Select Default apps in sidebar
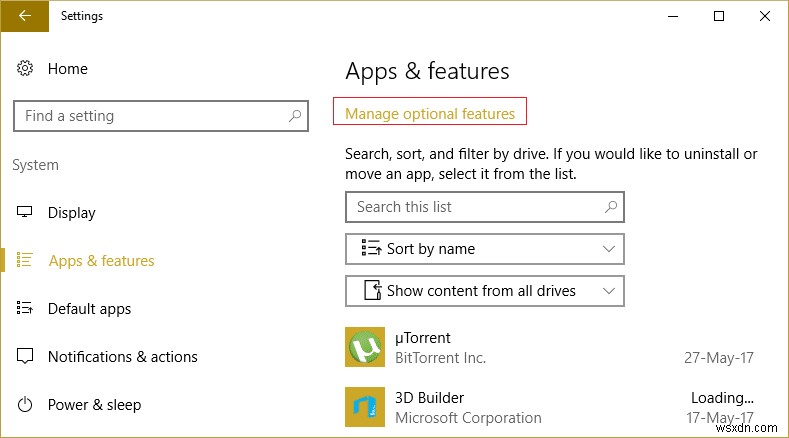789x438 pixels. coord(89,309)
